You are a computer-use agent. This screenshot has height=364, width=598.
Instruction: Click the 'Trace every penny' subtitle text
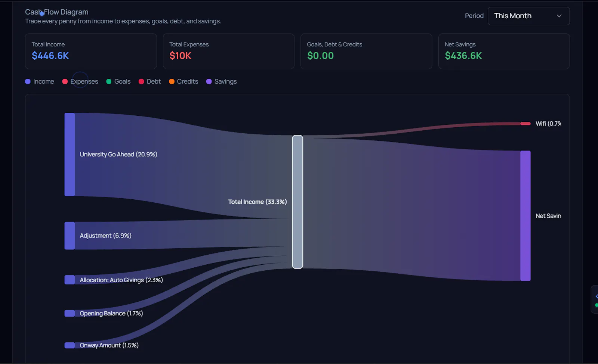(123, 21)
